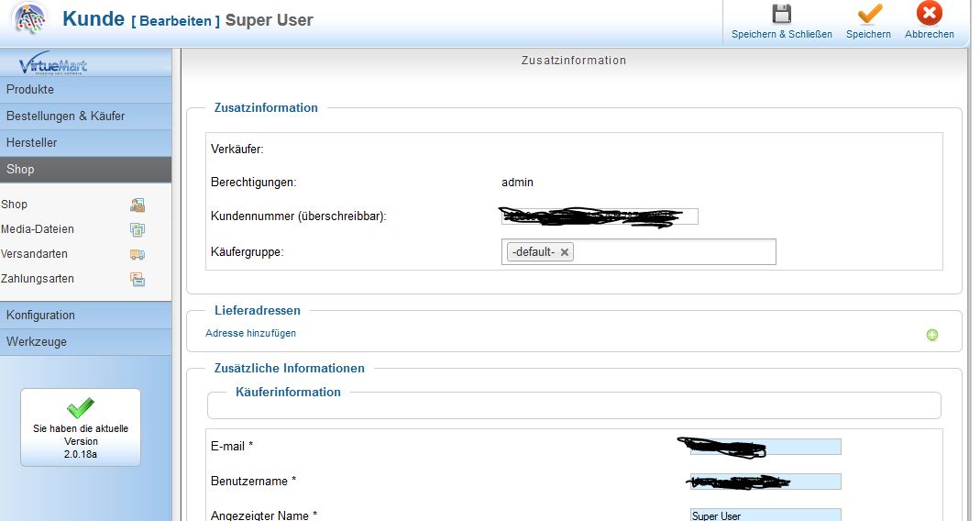
Task: Click the Zahlungsarten icon in sidebar
Action: [138, 280]
